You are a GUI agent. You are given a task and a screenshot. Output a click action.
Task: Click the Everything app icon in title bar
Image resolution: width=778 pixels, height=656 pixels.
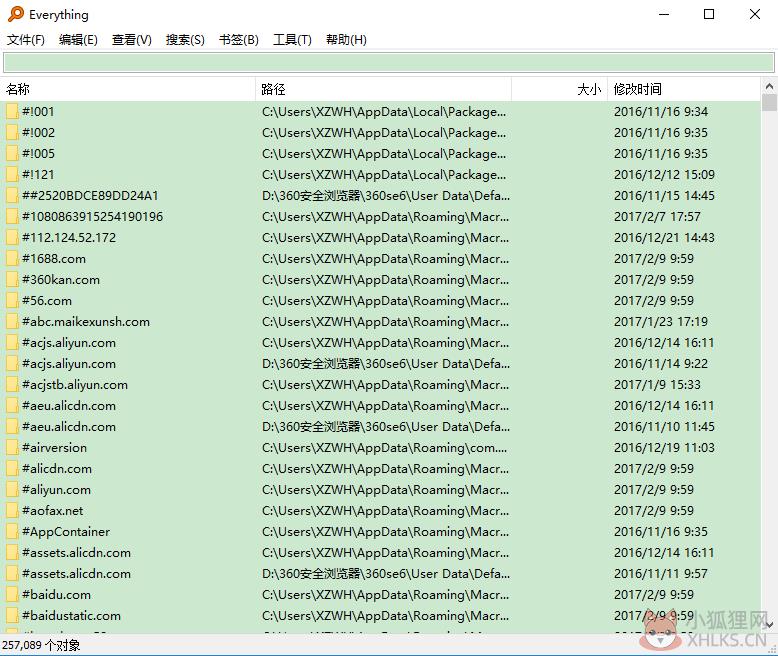point(15,14)
